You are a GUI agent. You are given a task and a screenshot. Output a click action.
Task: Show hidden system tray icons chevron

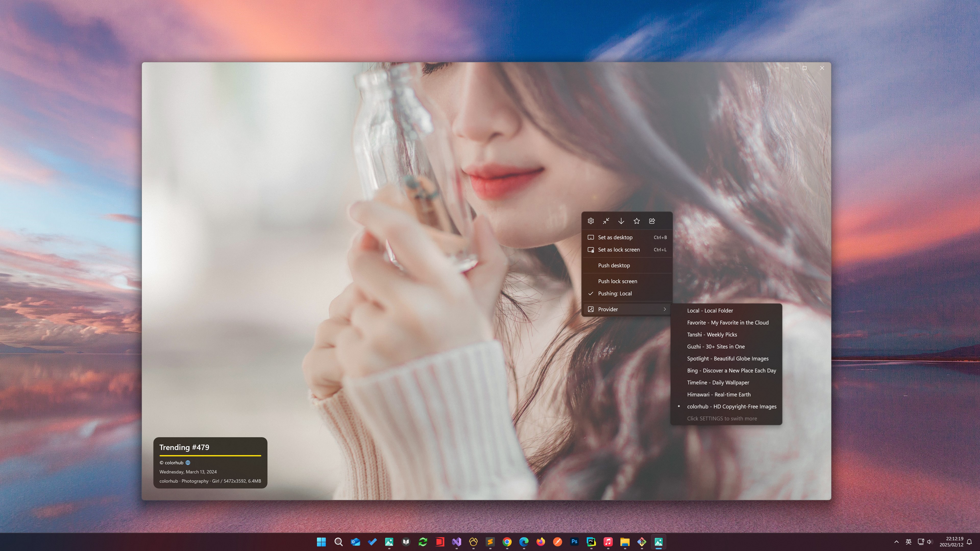pyautogui.click(x=896, y=542)
